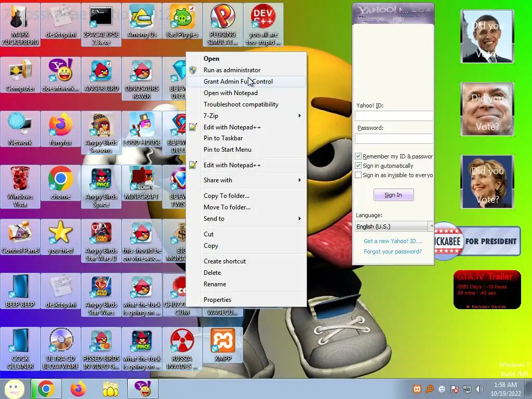Viewport: 532px width, 399px height.
Task: Select 'Create shortcut' in context menu
Action: 246,261
